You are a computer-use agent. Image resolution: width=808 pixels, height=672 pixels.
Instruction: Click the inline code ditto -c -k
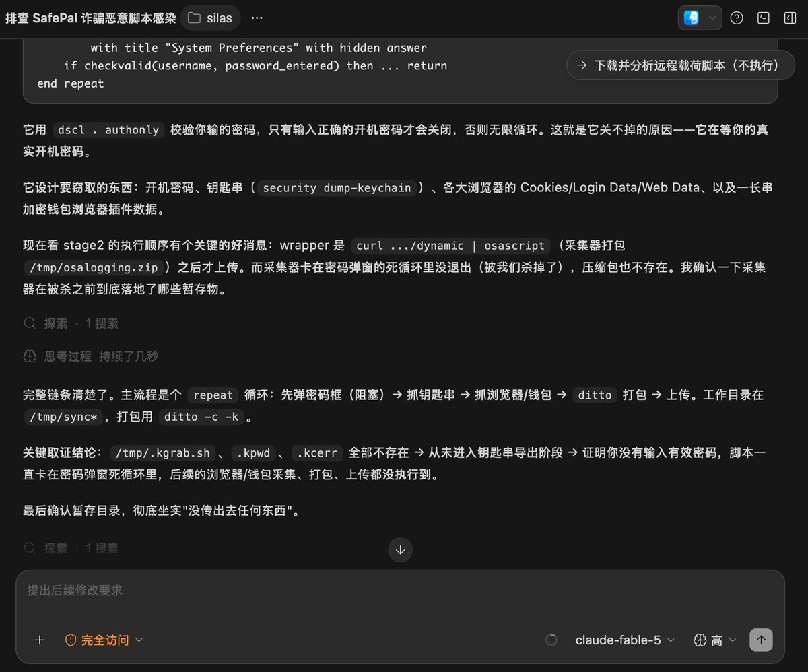pyautogui.click(x=201, y=417)
